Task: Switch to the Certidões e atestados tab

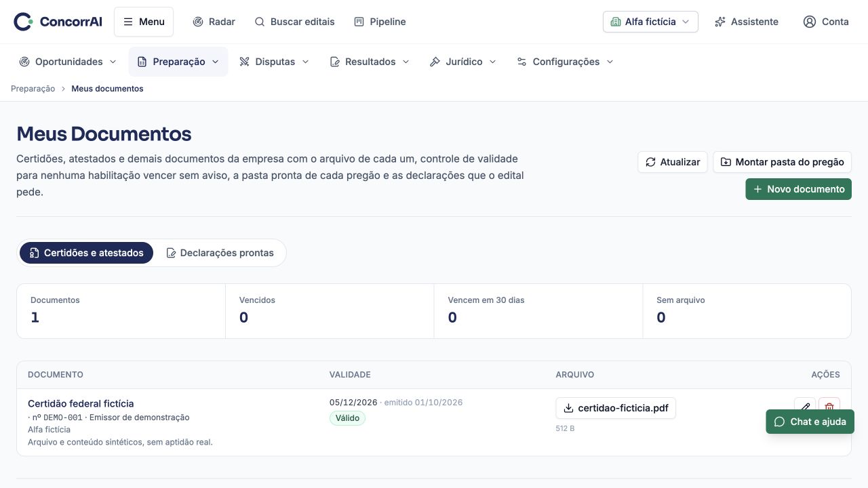Action: tap(87, 253)
